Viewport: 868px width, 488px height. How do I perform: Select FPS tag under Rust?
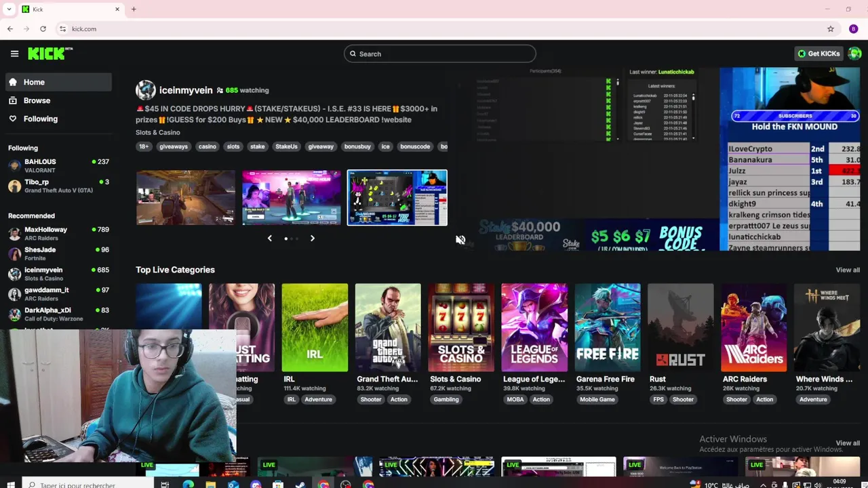658,399
